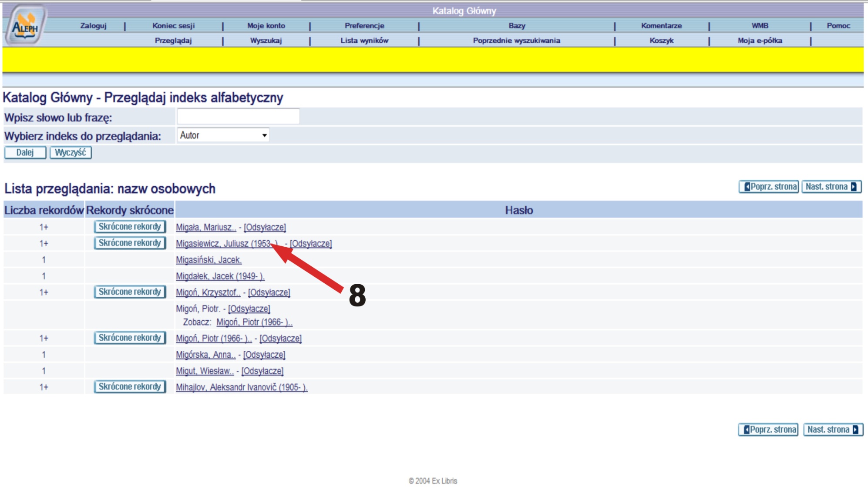Open Skrócone rekordy for Migoń, Piotr (1966- )
This screenshot has height=500, width=868.
(130, 338)
